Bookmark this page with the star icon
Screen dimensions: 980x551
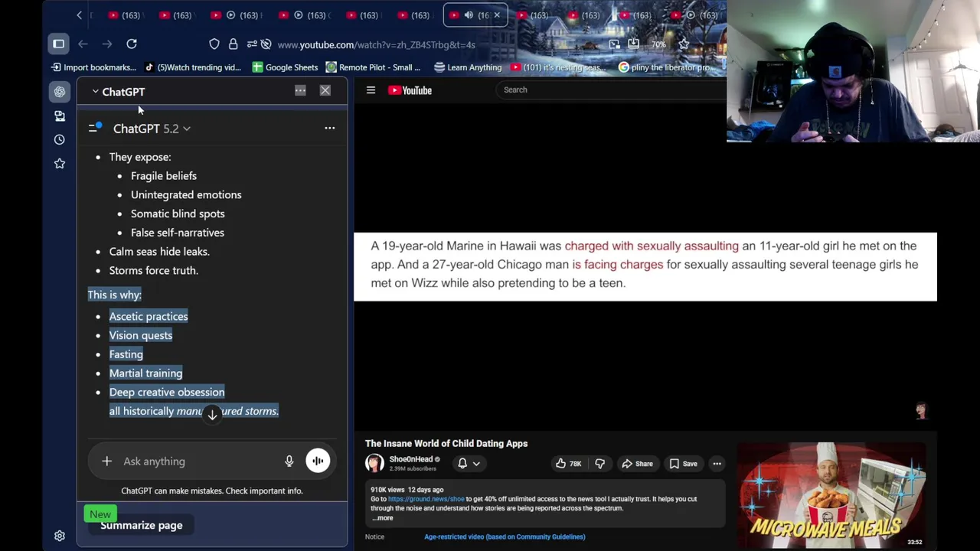tap(684, 44)
